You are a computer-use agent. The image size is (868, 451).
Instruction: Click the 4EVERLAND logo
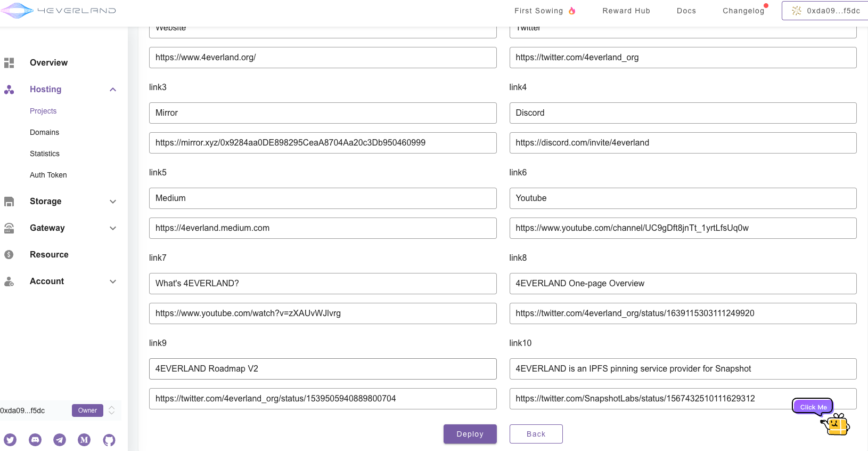coord(58,11)
